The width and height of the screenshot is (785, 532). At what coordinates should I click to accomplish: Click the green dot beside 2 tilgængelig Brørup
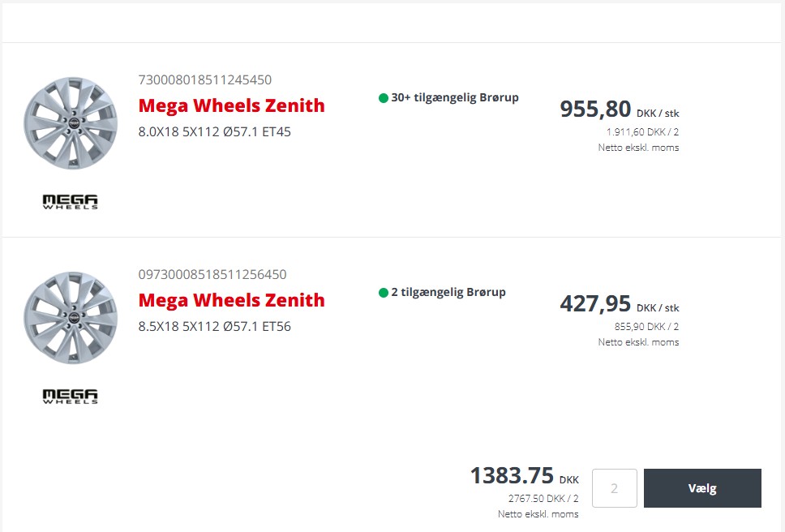384,293
